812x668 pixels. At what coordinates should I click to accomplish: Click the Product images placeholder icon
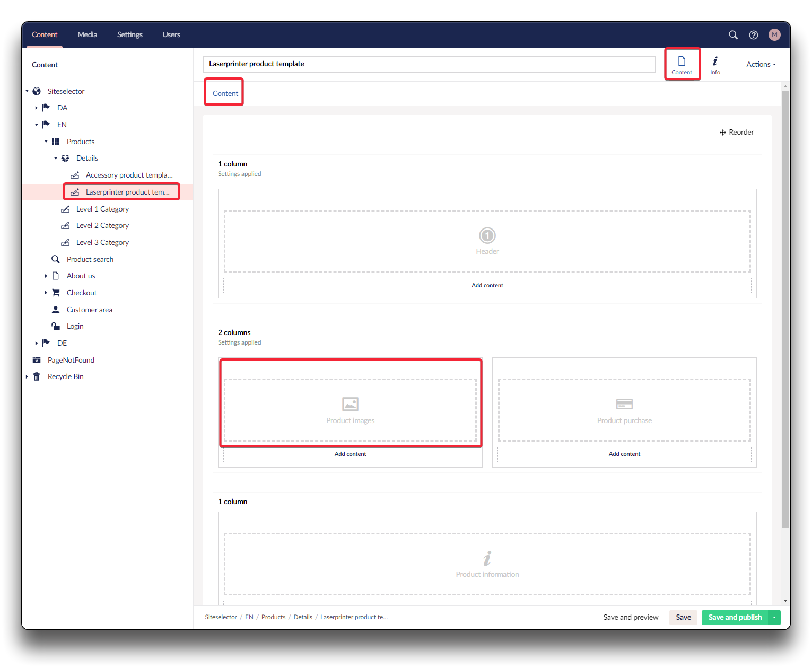coord(350,404)
